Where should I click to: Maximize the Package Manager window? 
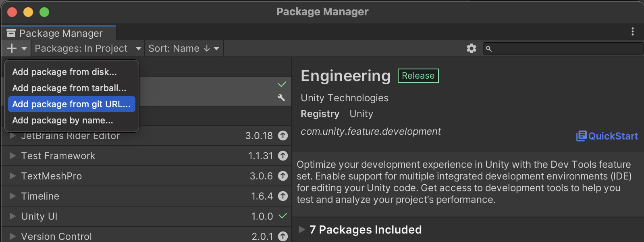pos(44,12)
